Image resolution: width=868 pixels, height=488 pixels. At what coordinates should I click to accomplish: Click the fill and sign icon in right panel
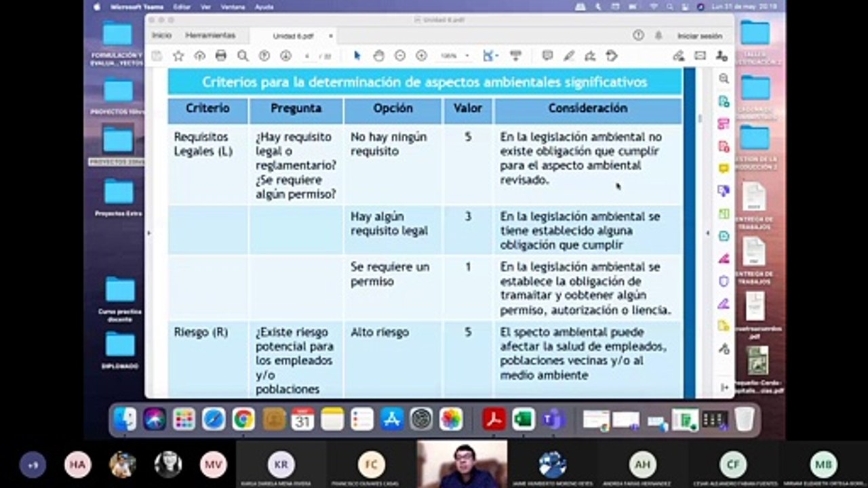click(724, 303)
